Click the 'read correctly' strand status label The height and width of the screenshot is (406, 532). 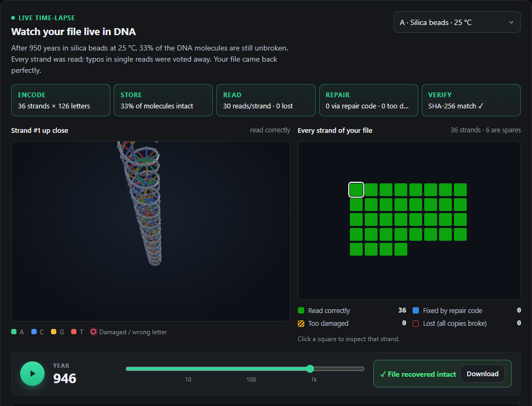click(270, 130)
